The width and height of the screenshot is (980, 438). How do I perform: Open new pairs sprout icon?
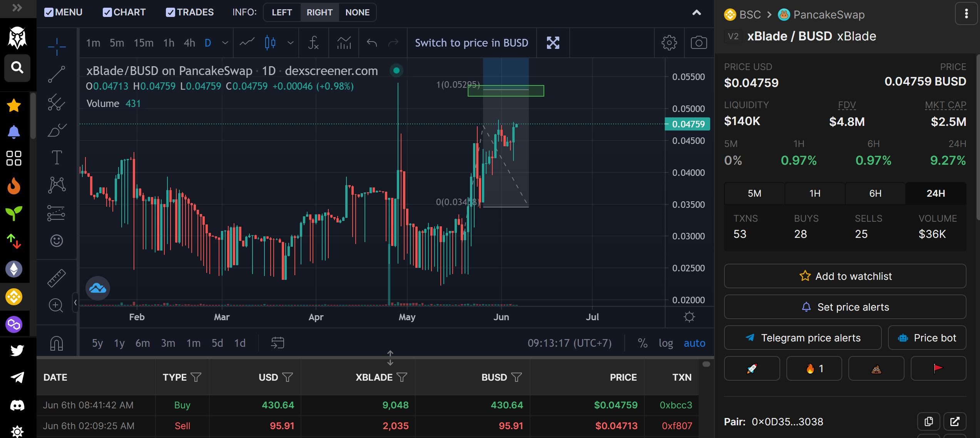pos(14,213)
